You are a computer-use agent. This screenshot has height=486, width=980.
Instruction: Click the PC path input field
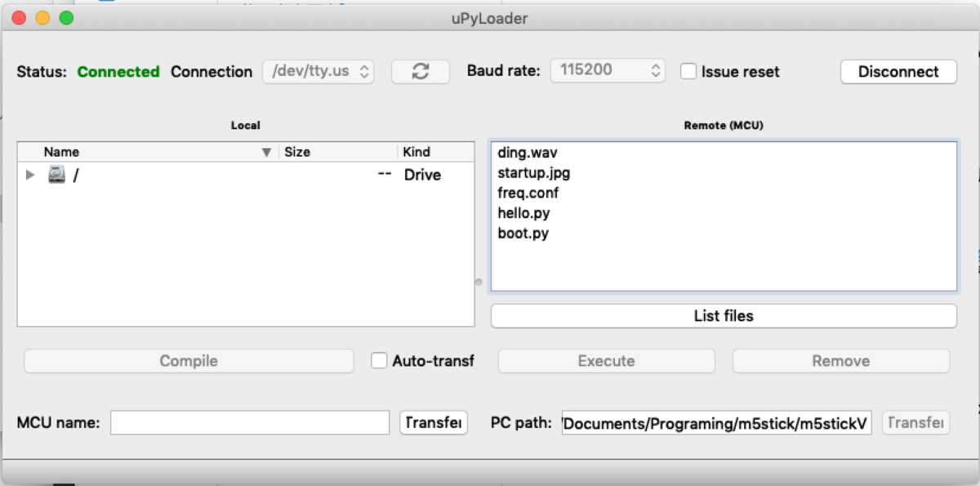click(717, 423)
